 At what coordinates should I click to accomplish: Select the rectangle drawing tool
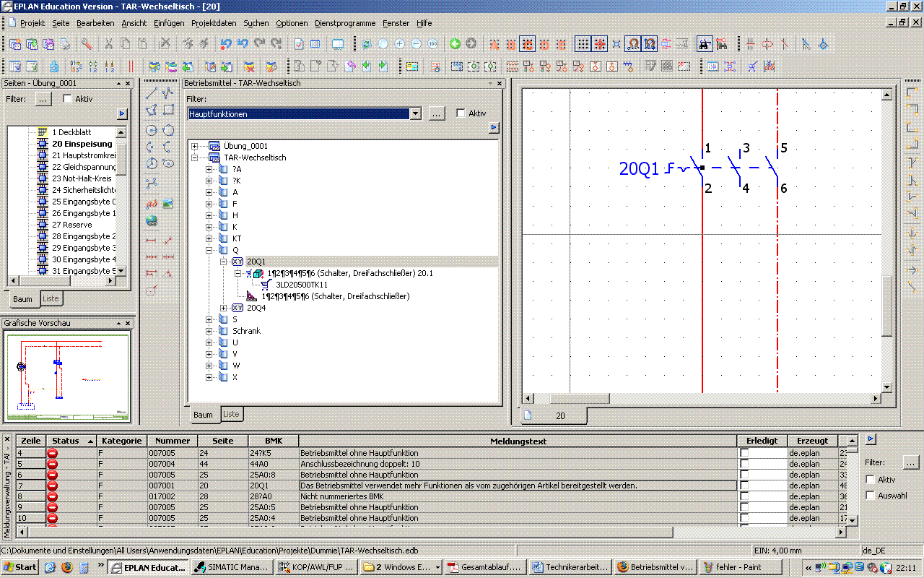168,111
